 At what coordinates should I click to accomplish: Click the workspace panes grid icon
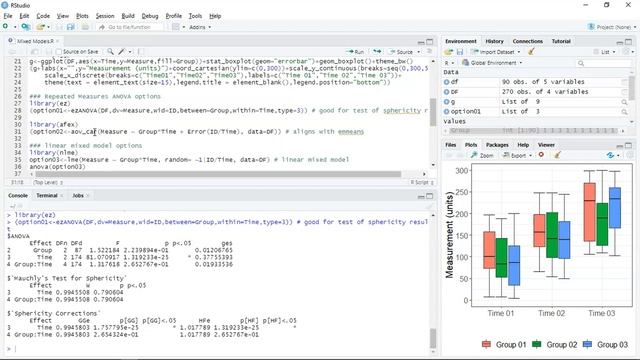click(x=176, y=27)
